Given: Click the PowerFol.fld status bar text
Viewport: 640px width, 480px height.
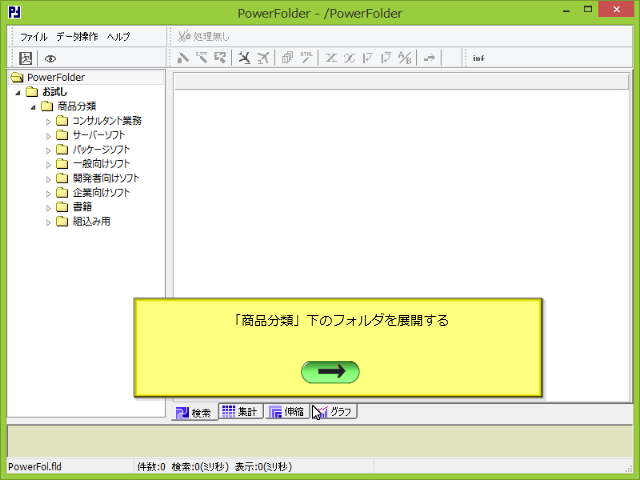Looking at the screenshot, I should pyautogui.click(x=35, y=467).
